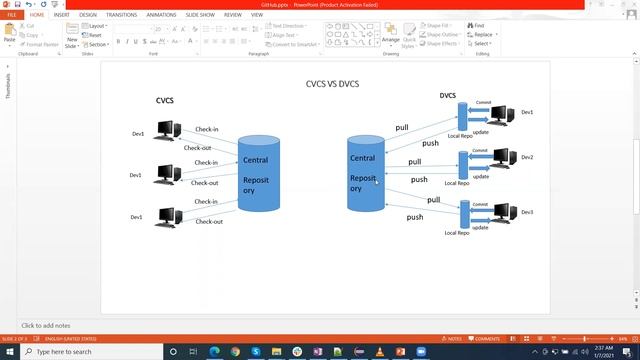
Task: Open the Section dropdown
Action: (x=96, y=44)
